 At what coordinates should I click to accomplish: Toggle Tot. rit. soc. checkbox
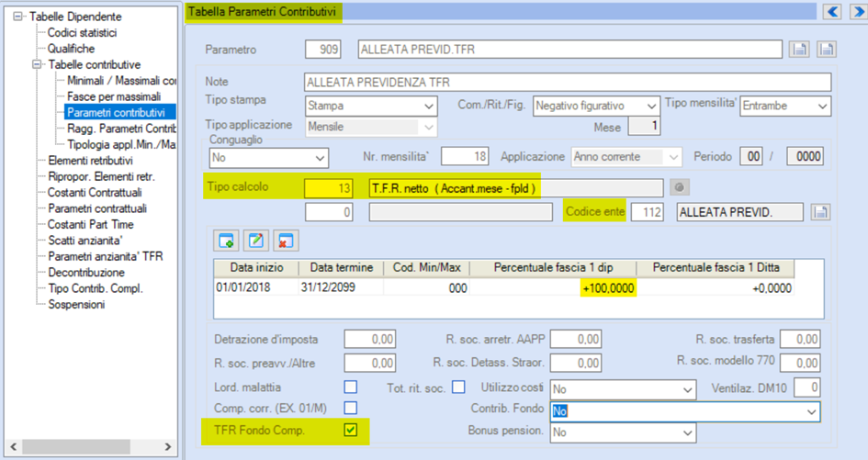point(458,387)
